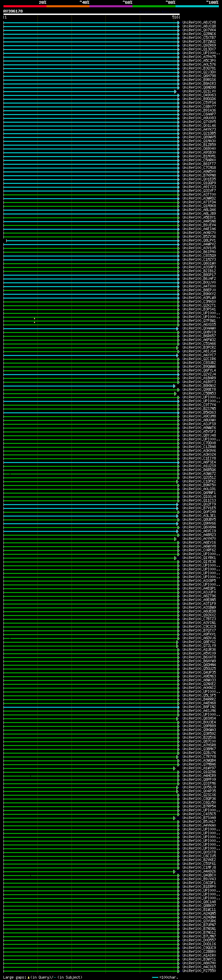Select label UniRef100_Q8C1A8
Viewport: 222px width, 980px height.
pyautogui.click(x=199, y=902)
